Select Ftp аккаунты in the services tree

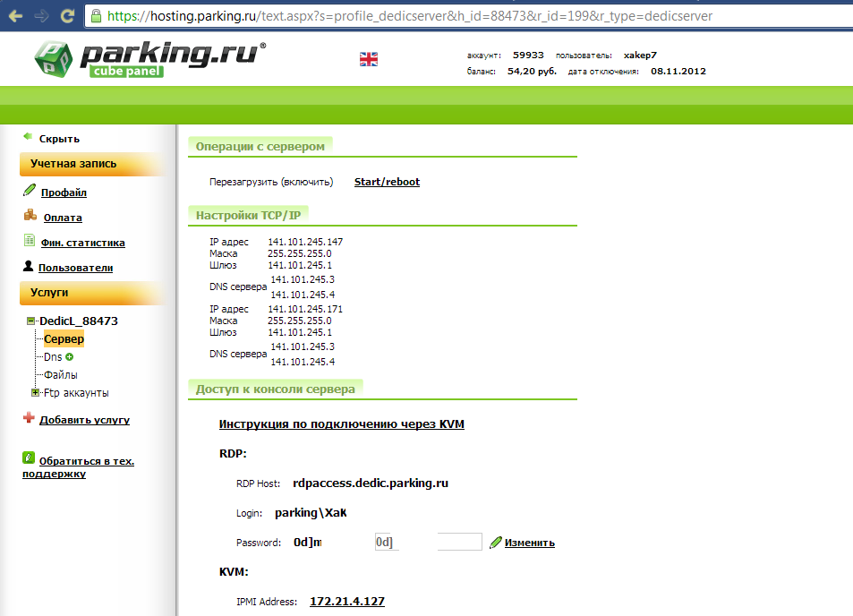[76, 393]
